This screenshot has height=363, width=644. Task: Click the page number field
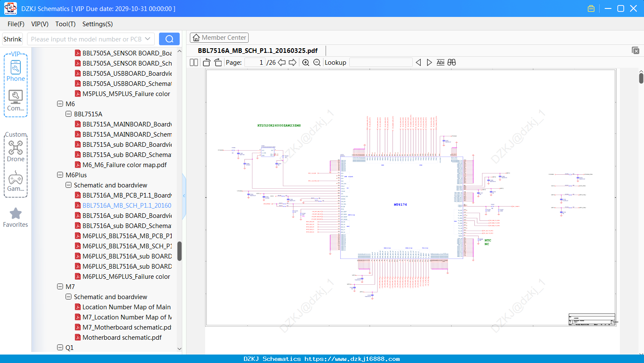coord(255,63)
